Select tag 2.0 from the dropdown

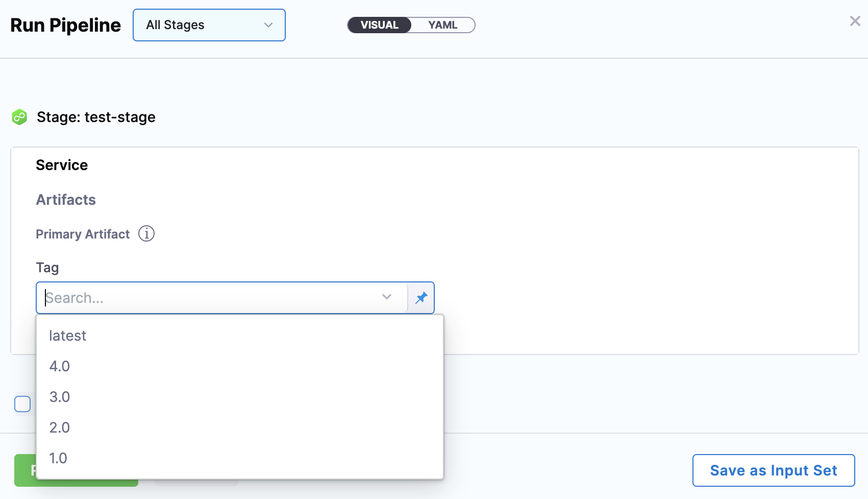[60, 427]
